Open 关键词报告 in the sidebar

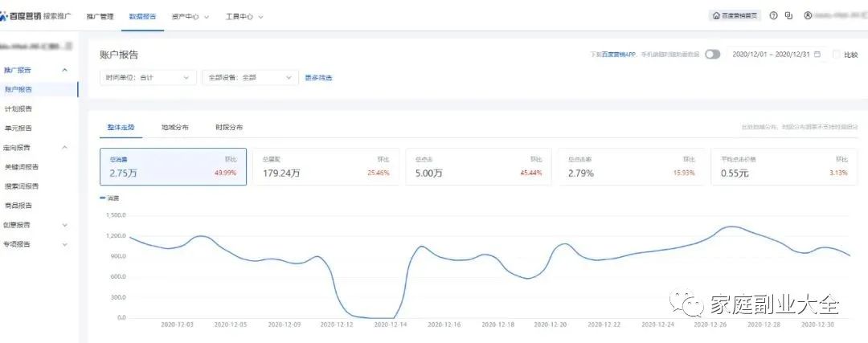22,167
